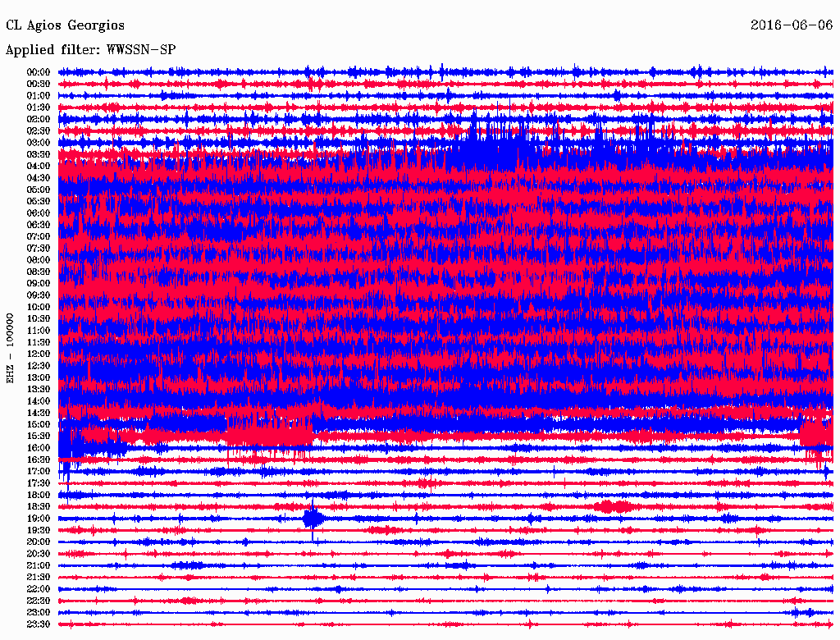Viewport: 840px width, 640px height.
Task: Click the 10:30 time label
Action: [x=39, y=318]
